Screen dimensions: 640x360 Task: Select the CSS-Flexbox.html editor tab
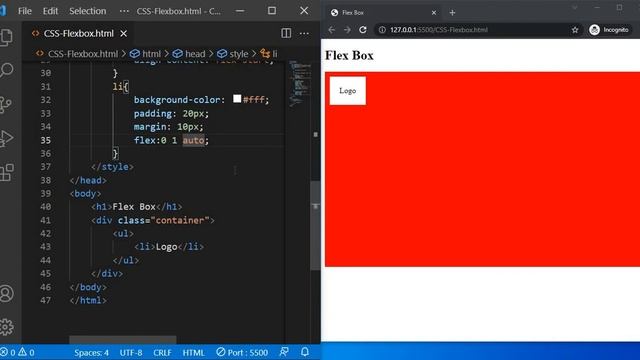pos(79,33)
